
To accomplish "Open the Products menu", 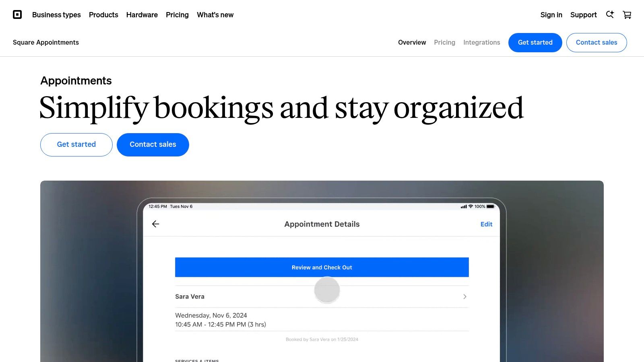I will pyautogui.click(x=103, y=15).
